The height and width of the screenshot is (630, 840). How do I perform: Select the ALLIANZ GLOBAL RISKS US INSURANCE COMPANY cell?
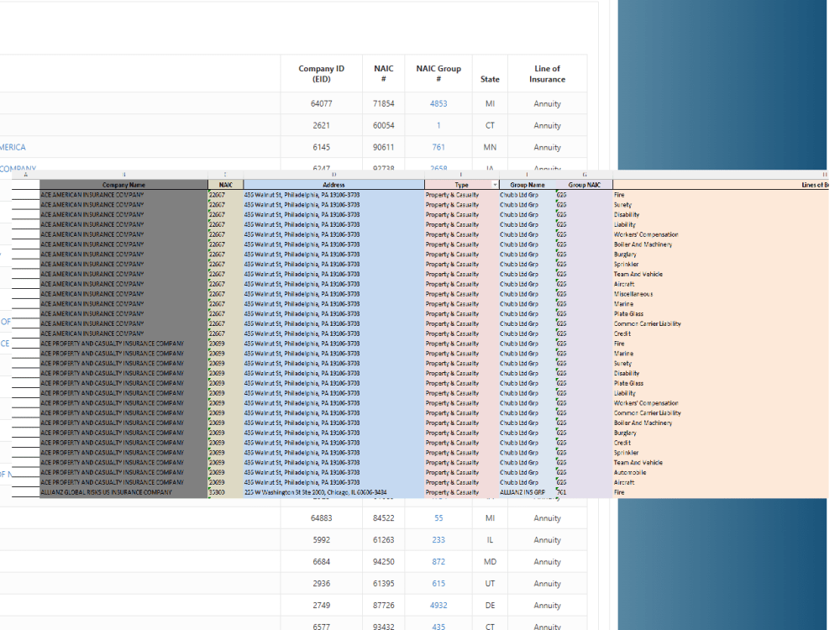(x=123, y=492)
